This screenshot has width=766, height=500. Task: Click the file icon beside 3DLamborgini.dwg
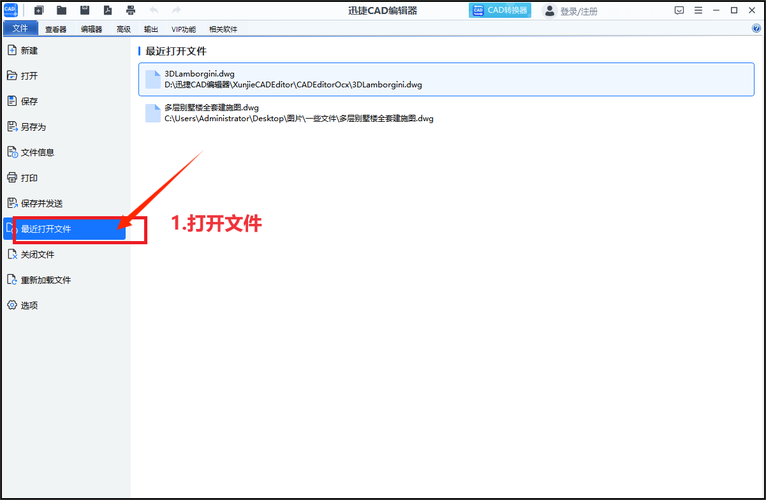153,79
